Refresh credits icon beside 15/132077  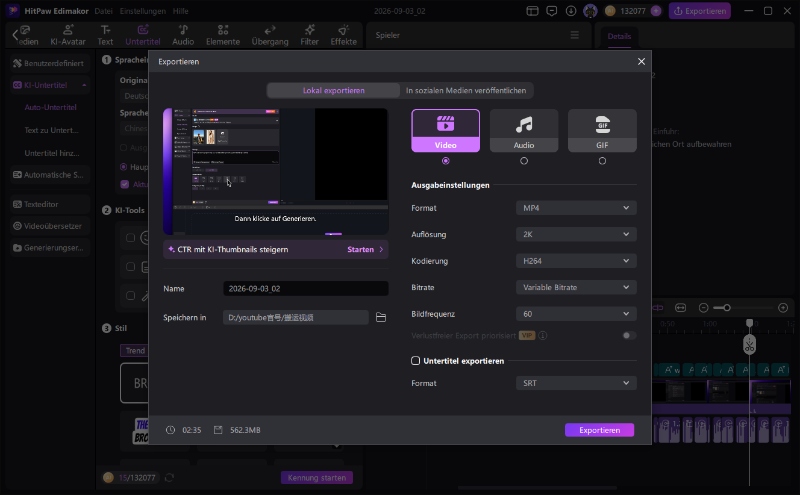pos(169,478)
